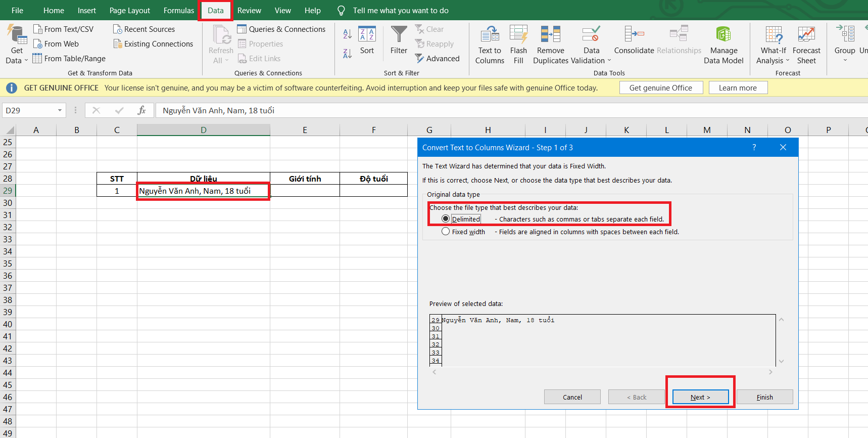This screenshot has height=438, width=868.
Task: Expand the Group dropdown arrow
Action: point(845,61)
